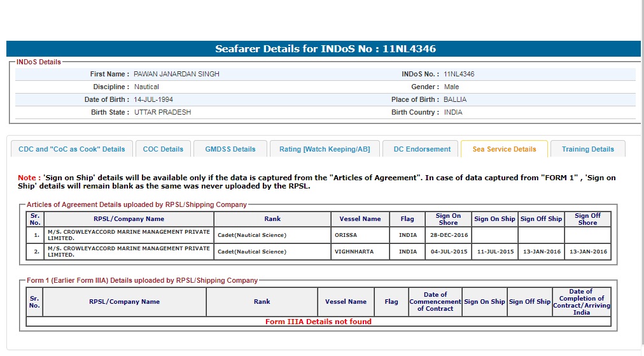This screenshot has height=356, width=644.
Task: Open the CDC and "CoC as Cook" Details tab
Action: pyautogui.click(x=72, y=149)
